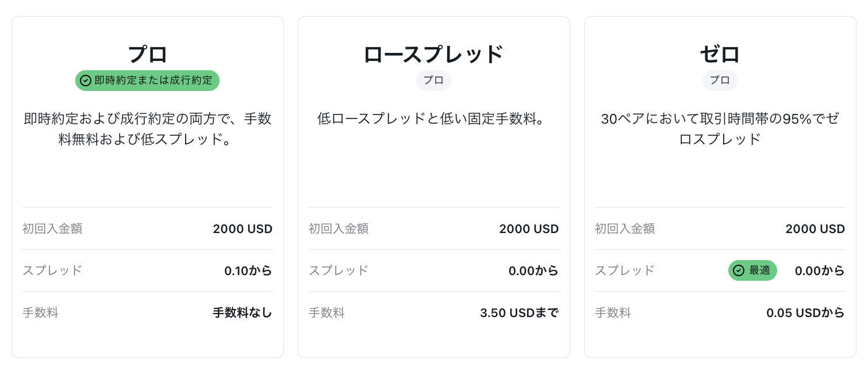Select the ロースプレッド account card heading
The image size is (868, 374).
coord(433,54)
